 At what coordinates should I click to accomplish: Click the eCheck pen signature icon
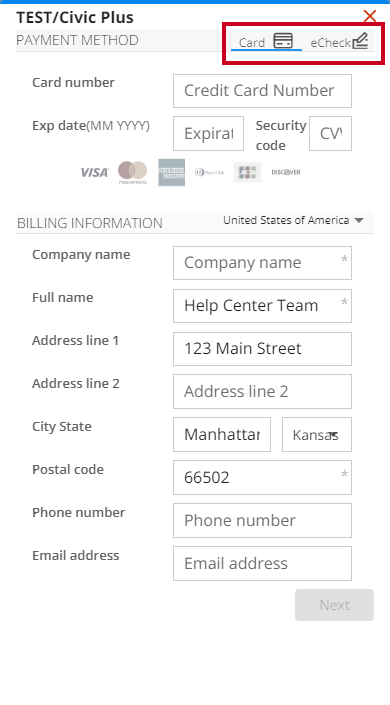point(360,41)
